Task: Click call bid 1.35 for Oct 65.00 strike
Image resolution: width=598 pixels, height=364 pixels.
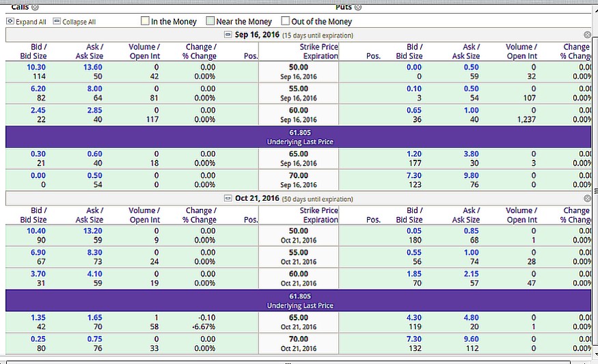Action: coord(38,318)
